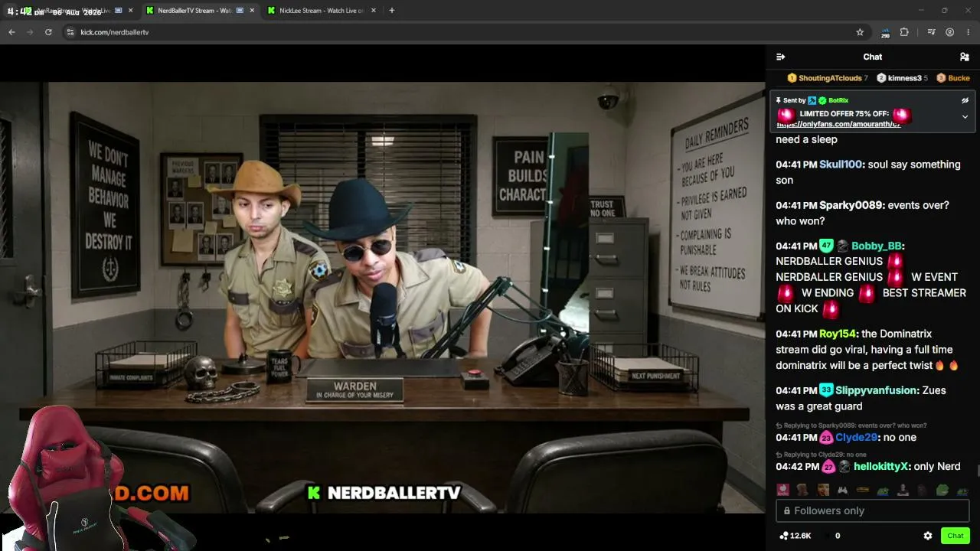Viewport: 980px width, 551px height.
Task: Reload the kick.com page
Action: point(48,32)
